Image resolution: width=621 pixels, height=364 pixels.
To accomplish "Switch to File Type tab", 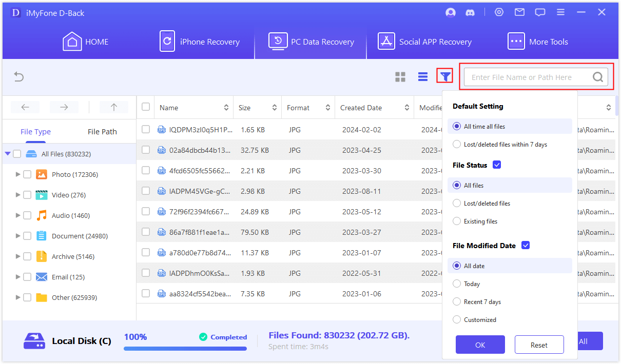I will (x=35, y=132).
